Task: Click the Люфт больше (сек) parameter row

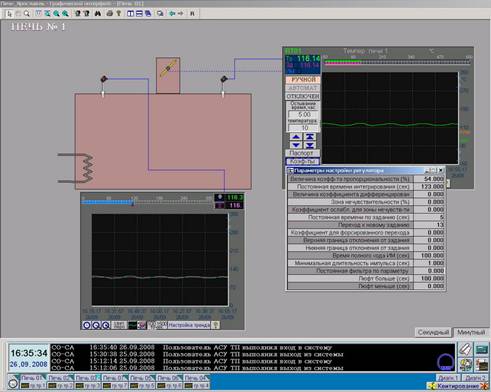Action: pyautogui.click(x=366, y=279)
